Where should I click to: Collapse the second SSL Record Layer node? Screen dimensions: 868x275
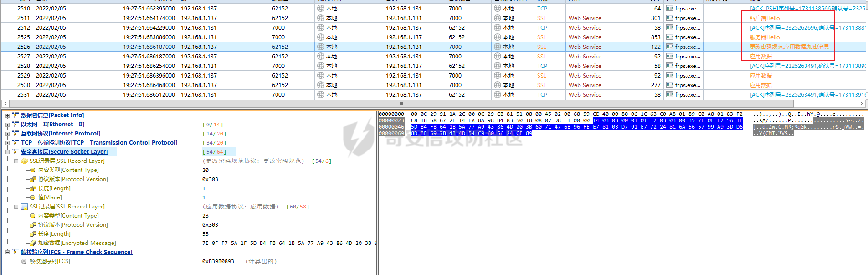(16, 207)
